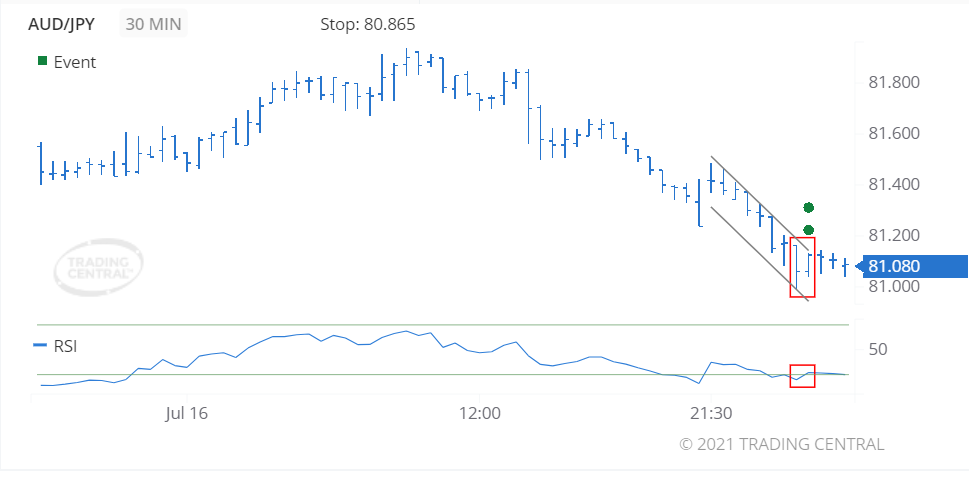
Task: Click the red highlight box on price candles
Action: click(803, 267)
